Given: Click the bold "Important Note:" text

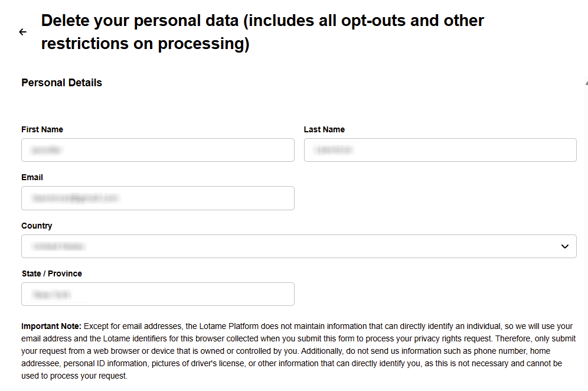Looking at the screenshot, I should pyautogui.click(x=51, y=326).
